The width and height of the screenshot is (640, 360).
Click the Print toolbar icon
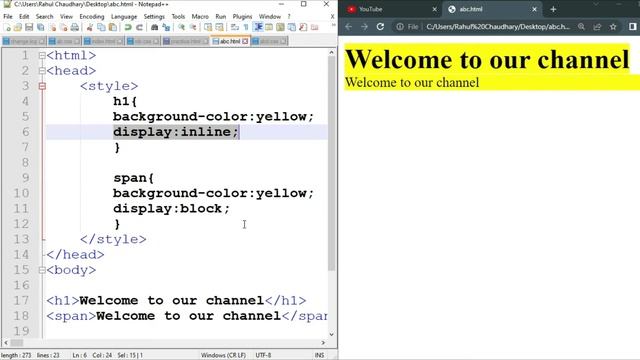point(75,27)
